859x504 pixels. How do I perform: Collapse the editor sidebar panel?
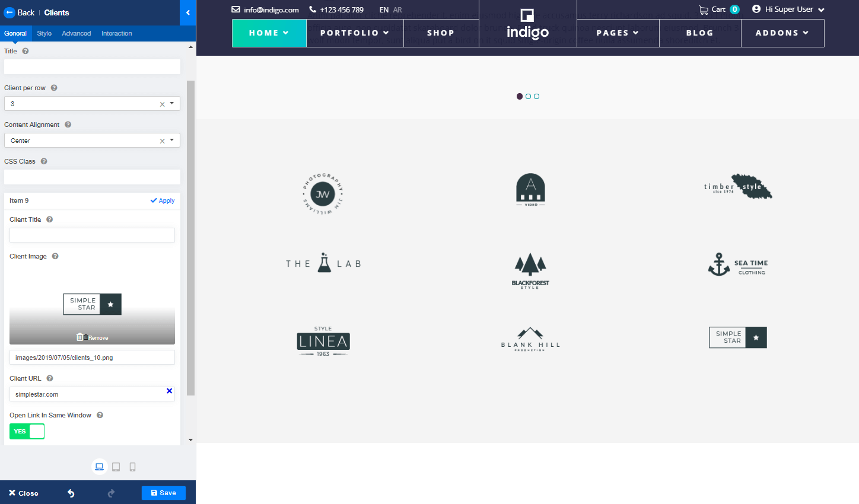(x=187, y=12)
